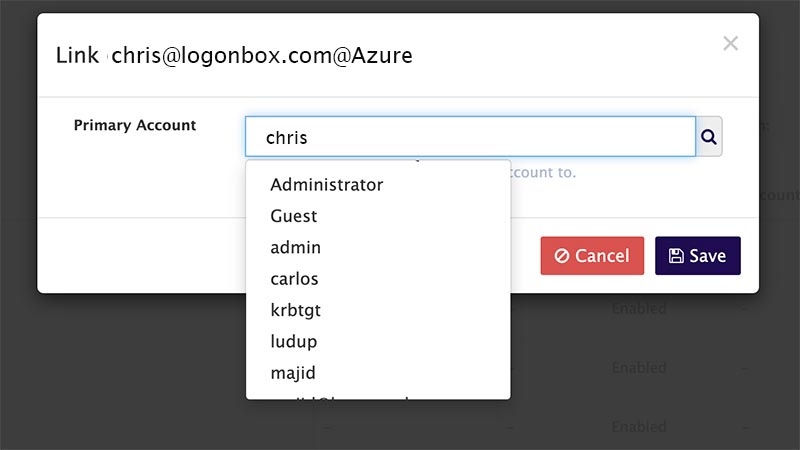The height and width of the screenshot is (450, 800).
Task: Click the Primary Account field label
Action: click(135, 125)
